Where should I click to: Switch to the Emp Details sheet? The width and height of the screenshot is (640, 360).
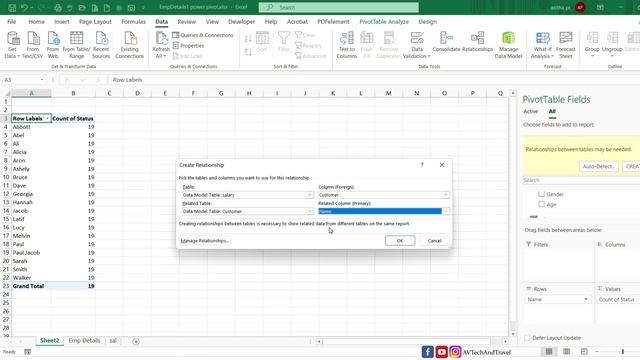click(x=84, y=340)
